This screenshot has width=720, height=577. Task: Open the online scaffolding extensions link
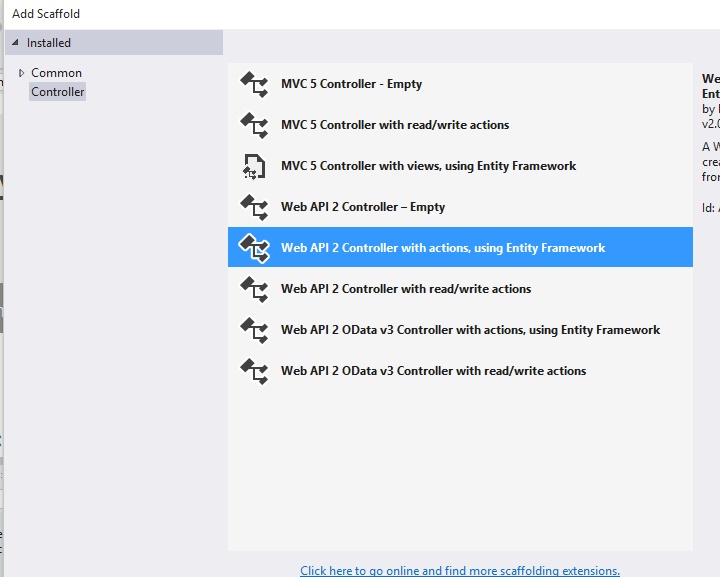click(460, 570)
